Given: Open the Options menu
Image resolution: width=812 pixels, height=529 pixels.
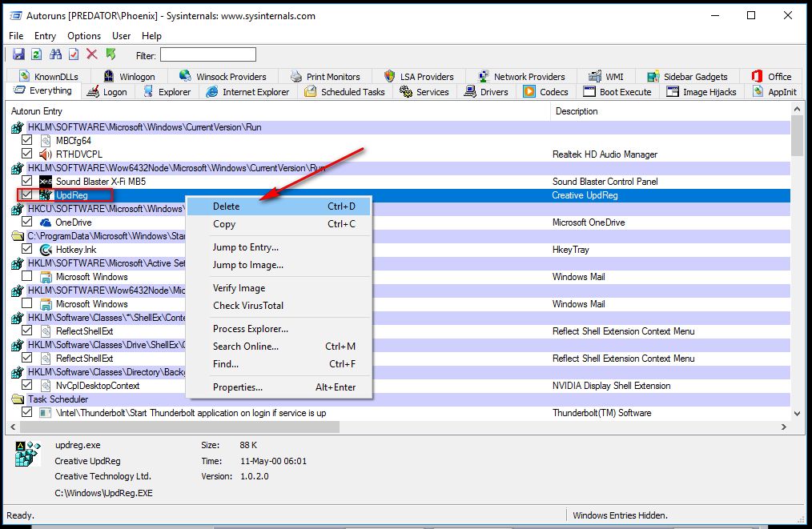Looking at the screenshot, I should pyautogui.click(x=84, y=36).
